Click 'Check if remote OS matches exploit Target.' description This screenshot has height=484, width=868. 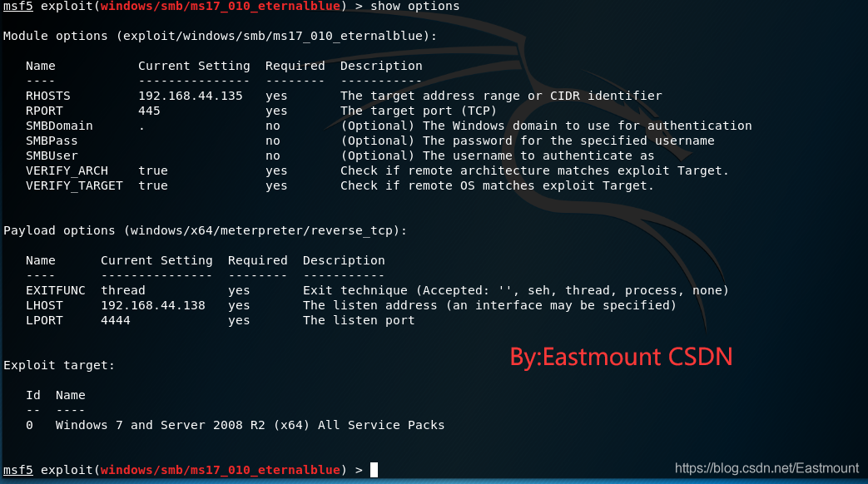pyautogui.click(x=497, y=185)
